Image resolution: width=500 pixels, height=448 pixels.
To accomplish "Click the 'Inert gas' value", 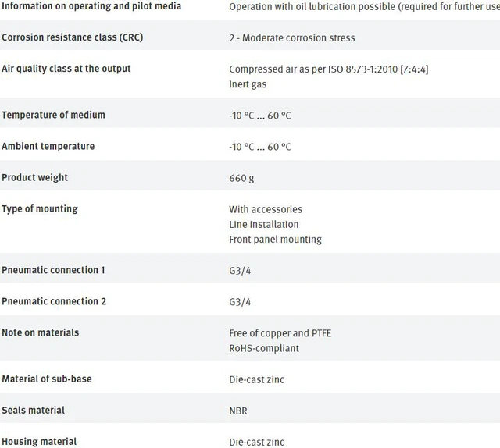I will [x=248, y=84].
